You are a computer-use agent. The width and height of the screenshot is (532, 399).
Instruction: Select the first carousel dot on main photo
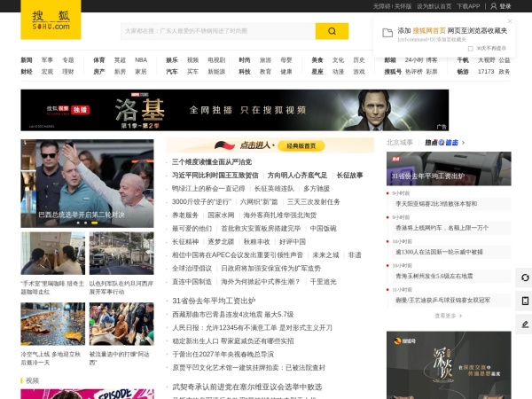point(78,223)
